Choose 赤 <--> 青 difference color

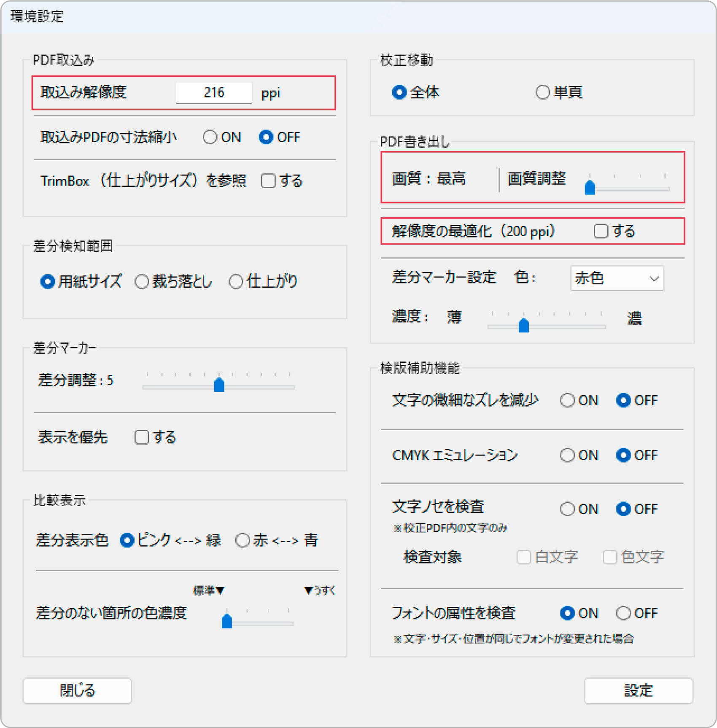pyautogui.click(x=243, y=540)
